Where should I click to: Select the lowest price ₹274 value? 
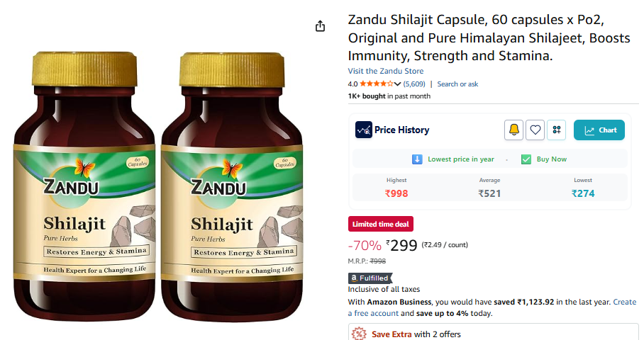[583, 193]
